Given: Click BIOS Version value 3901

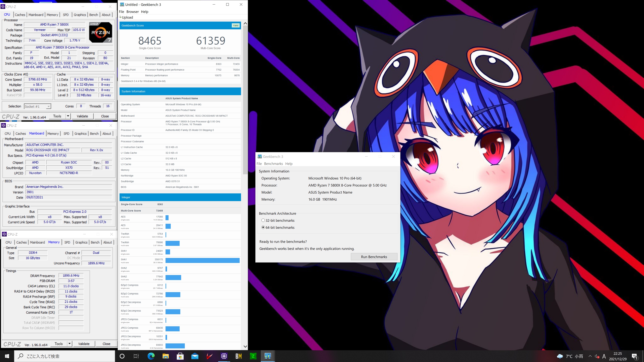Looking at the screenshot, I should tap(69, 192).
